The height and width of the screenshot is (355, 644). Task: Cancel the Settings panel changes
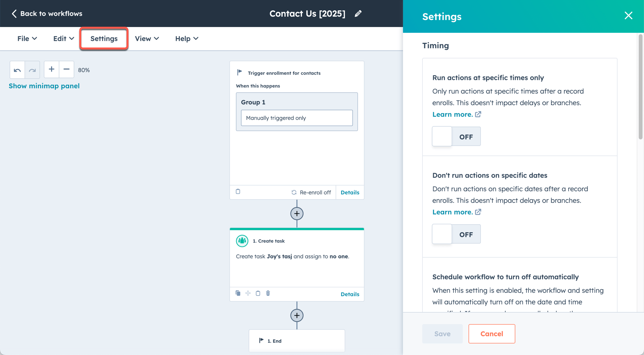492,334
